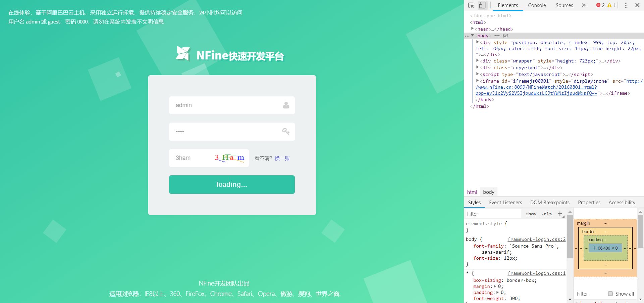Viewport: 644px width, 303px height.
Task: Open the framework-login.css:1 source link
Action: tap(536, 273)
